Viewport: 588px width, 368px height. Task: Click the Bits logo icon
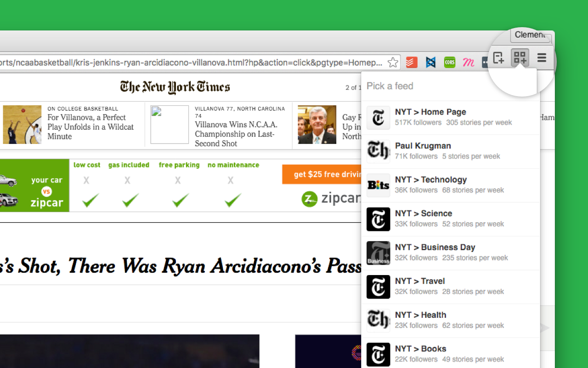point(379,185)
